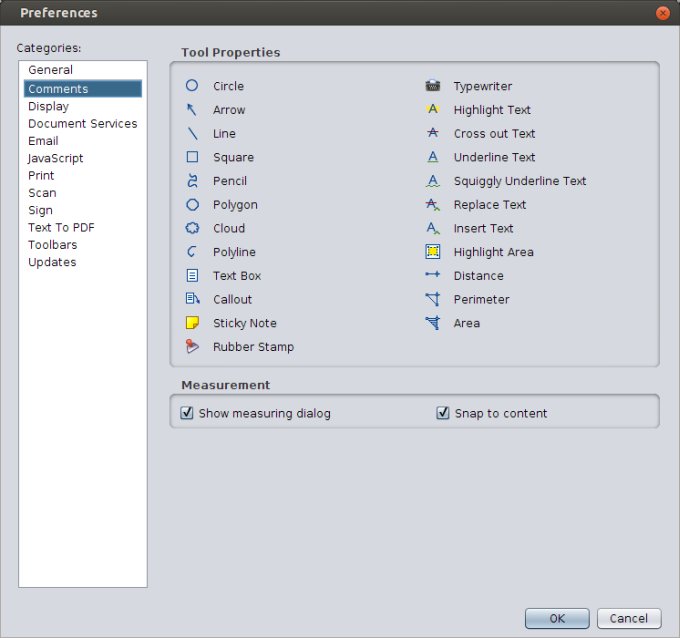Click the Perimeter measurement icon

433,299
